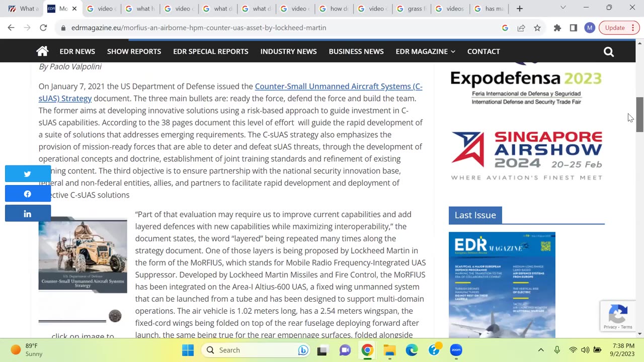Switch to the first 'What a' tab
The width and height of the screenshot is (644, 362).
(23, 9)
